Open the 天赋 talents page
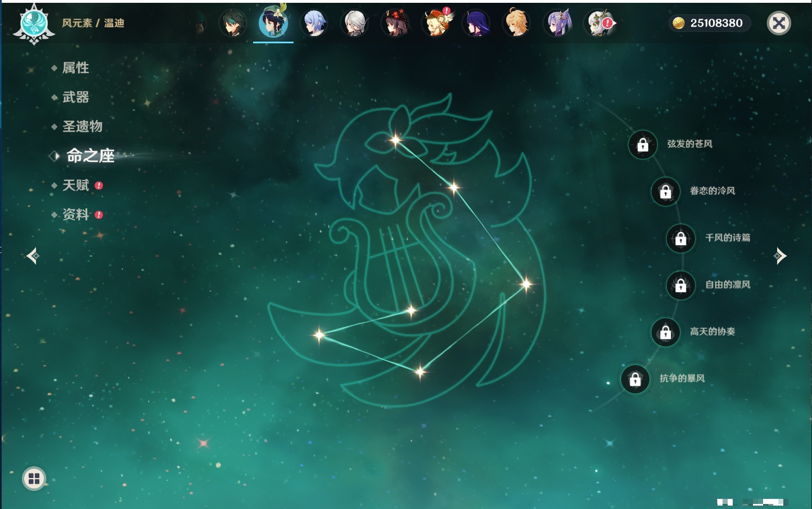This screenshot has height=509, width=812. [75, 185]
